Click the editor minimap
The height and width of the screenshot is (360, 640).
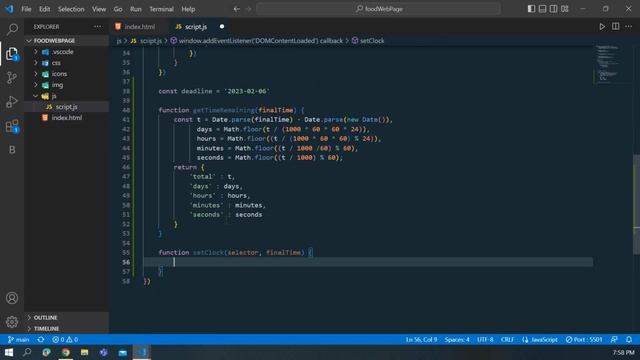[612, 63]
